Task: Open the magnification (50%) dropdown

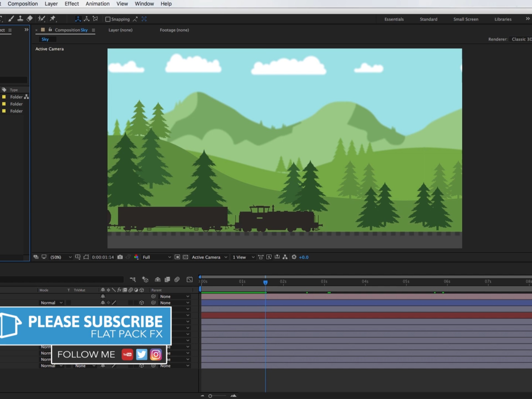Action: [x=61, y=257]
